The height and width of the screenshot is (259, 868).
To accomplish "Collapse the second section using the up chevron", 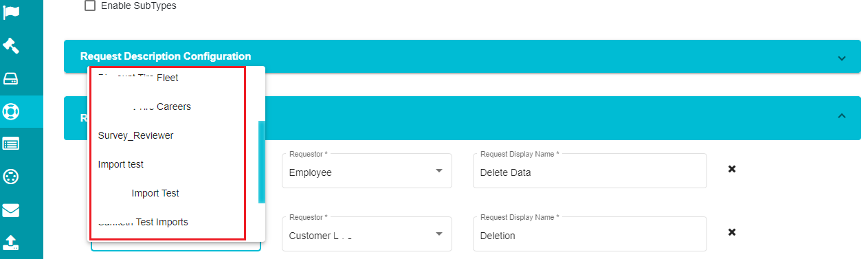I will pyautogui.click(x=842, y=116).
